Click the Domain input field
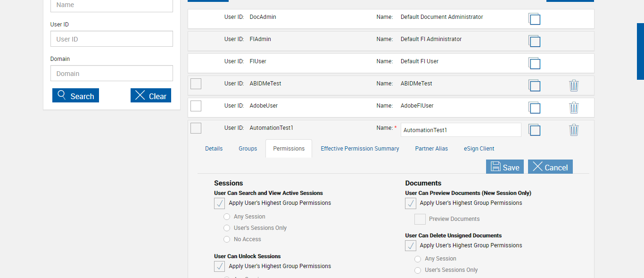The height and width of the screenshot is (278, 644). (x=112, y=74)
